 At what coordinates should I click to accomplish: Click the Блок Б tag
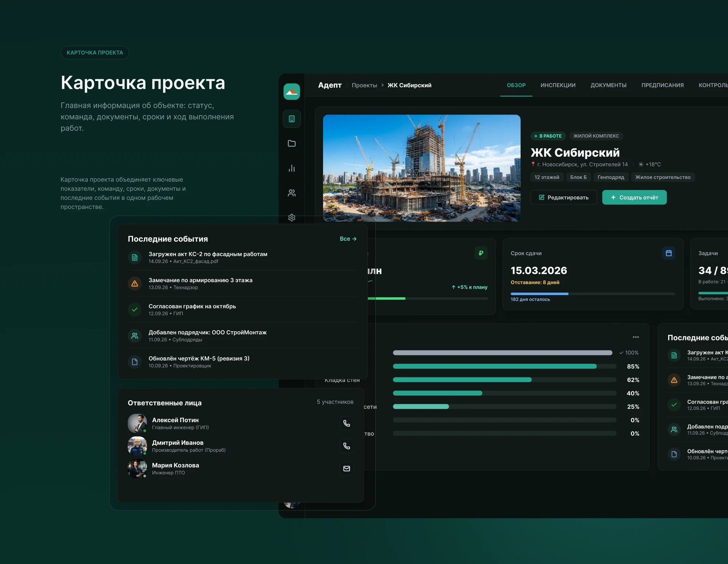pyautogui.click(x=578, y=177)
